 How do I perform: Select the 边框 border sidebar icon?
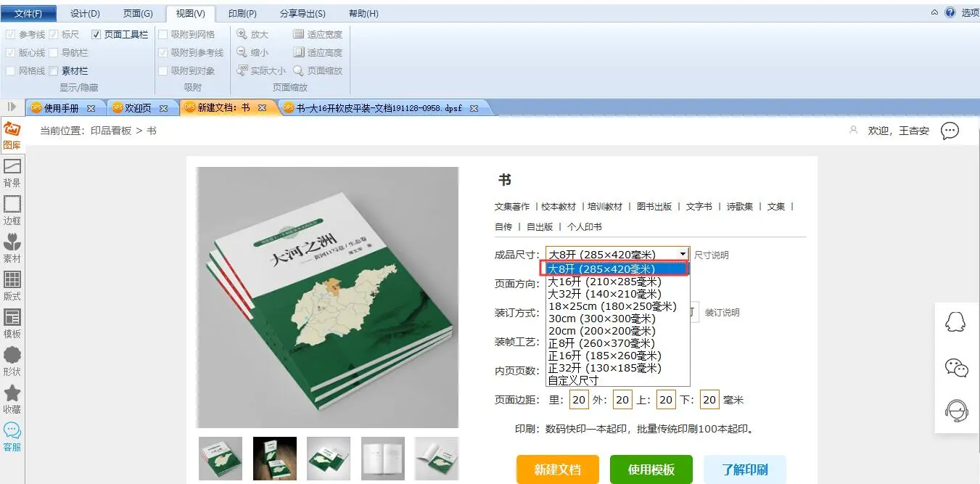point(12,210)
